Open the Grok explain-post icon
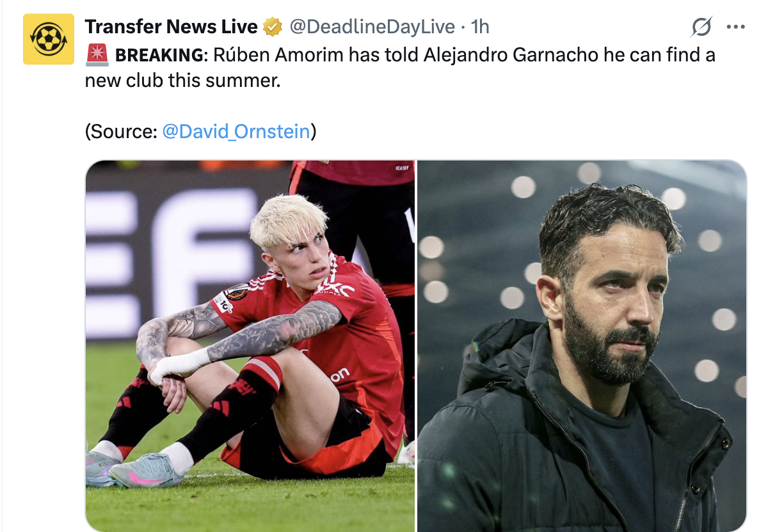 701,27
